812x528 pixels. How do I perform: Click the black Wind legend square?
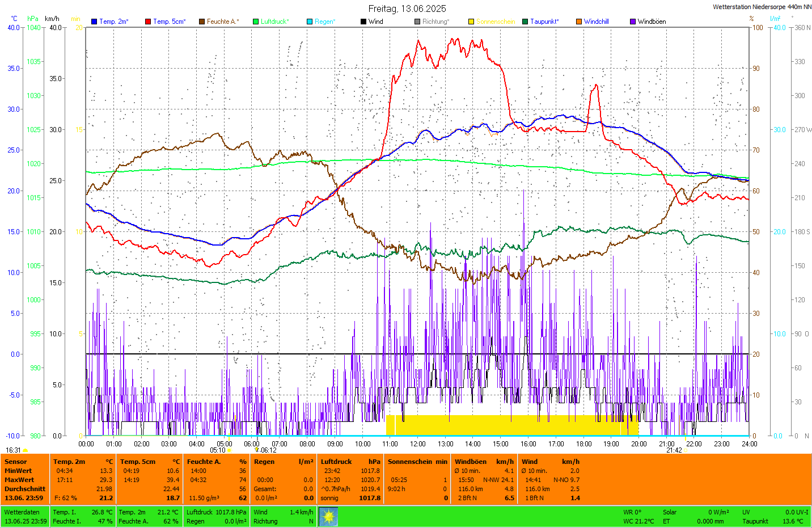coord(363,22)
